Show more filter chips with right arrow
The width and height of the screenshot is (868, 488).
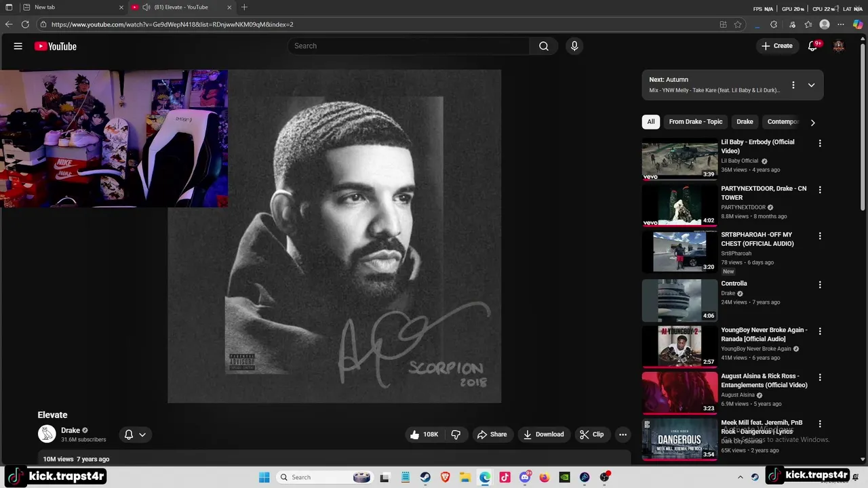pyautogui.click(x=812, y=123)
